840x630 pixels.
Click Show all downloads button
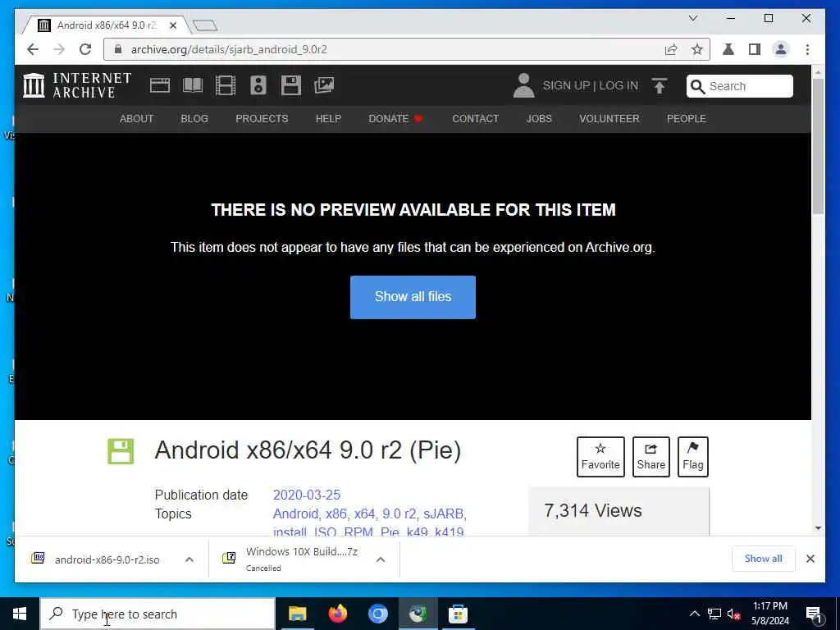[x=763, y=559]
